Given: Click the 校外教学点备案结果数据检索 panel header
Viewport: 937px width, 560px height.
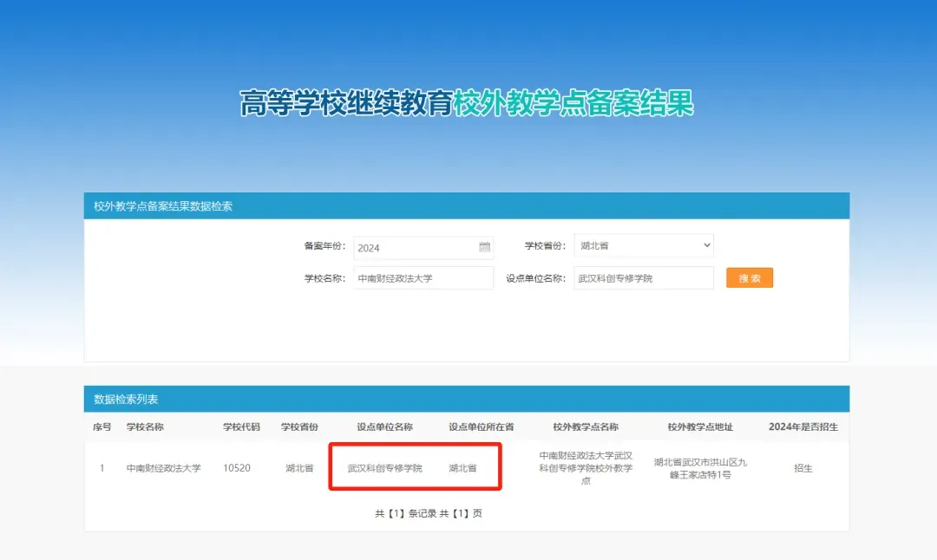Looking at the screenshot, I should 466,206.
